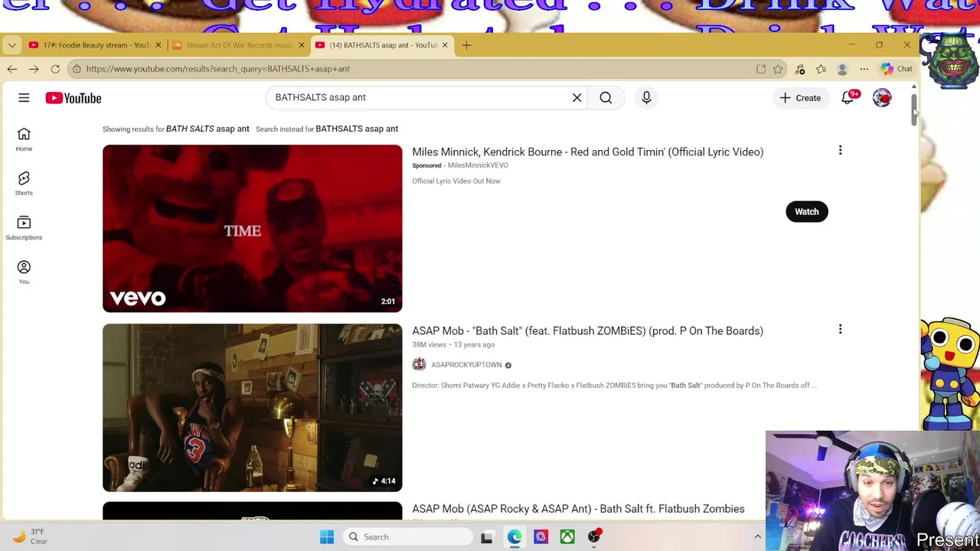View site information icon in address bar

tap(77, 69)
